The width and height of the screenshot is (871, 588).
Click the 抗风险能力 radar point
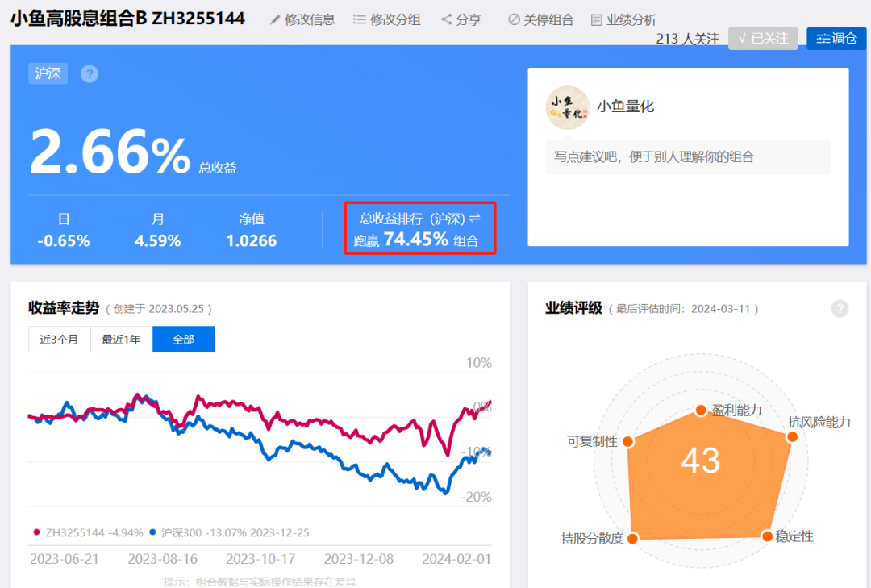[792, 437]
